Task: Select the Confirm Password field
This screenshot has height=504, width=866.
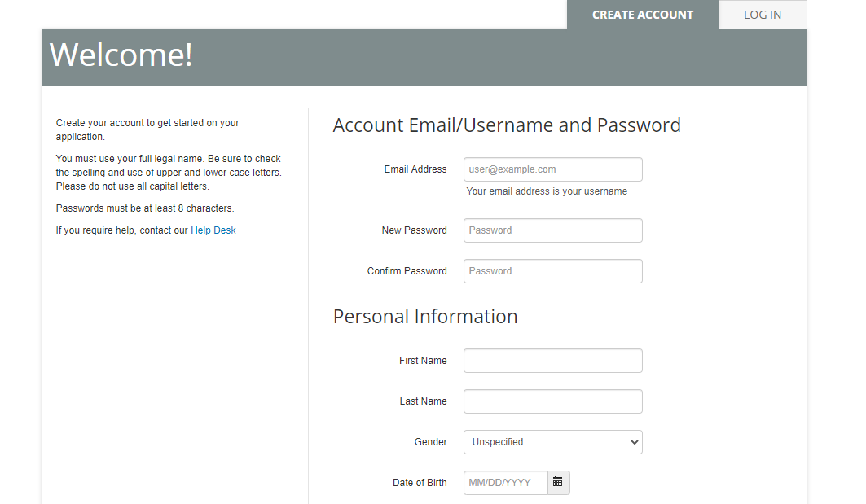Action: (x=552, y=271)
